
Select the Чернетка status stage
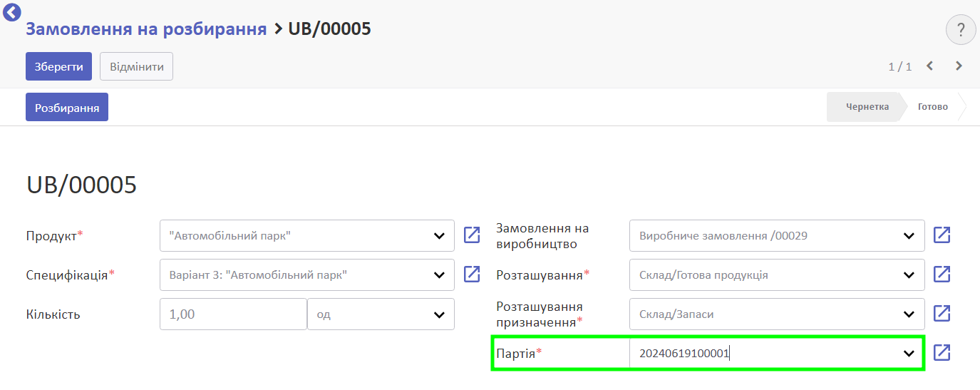[x=867, y=107]
